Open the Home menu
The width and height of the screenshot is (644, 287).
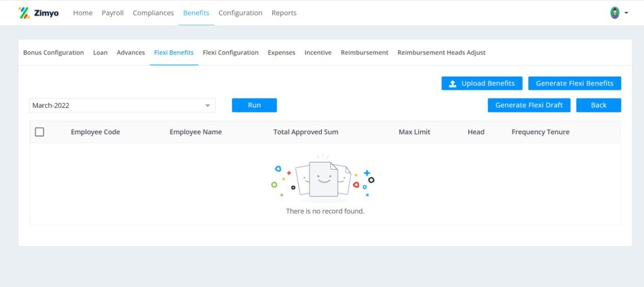[x=82, y=13]
